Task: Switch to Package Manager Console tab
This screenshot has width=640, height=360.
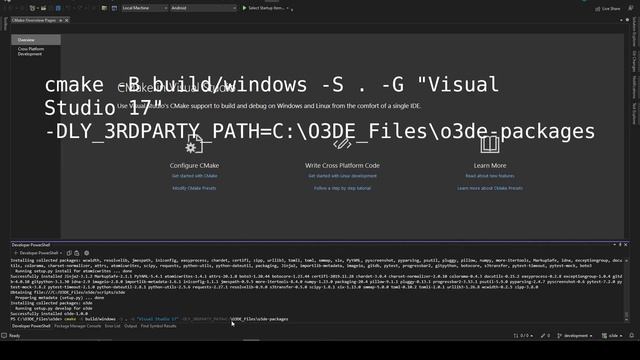Action: click(78, 326)
